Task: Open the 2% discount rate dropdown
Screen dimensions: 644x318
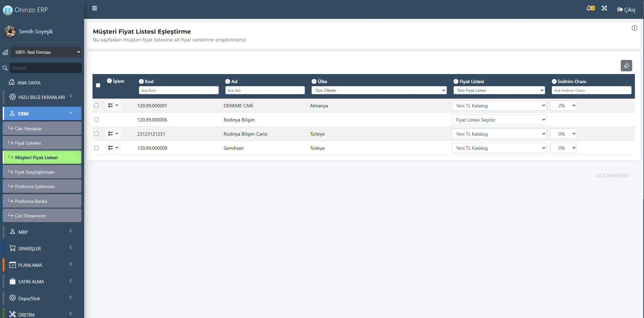Action: 563,106
